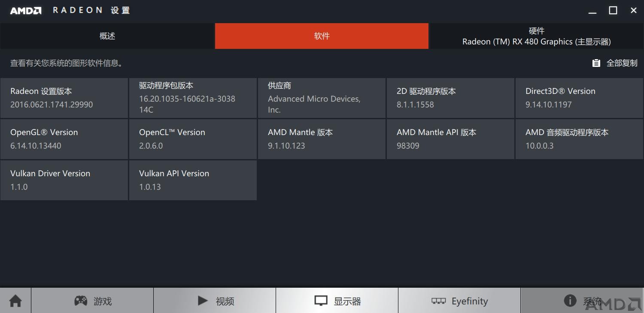Select the AMD 音频驱动程序版本 tile

(580, 139)
